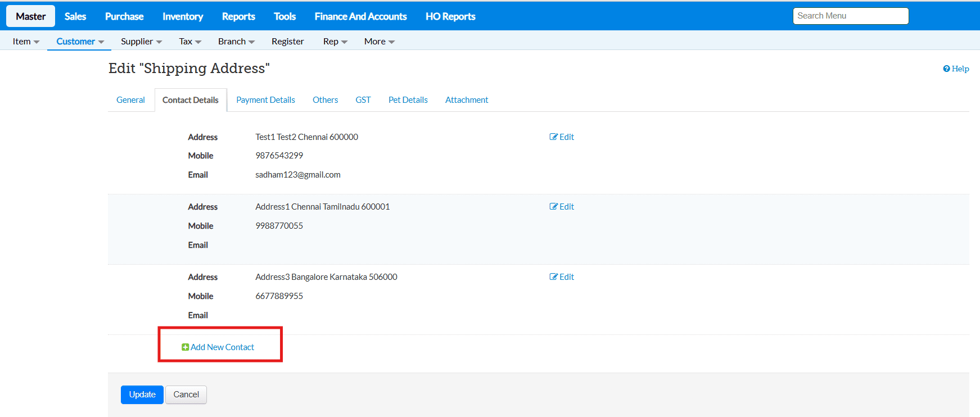Click the email sadham123@gmail.com
The width and height of the screenshot is (980, 417).
coord(298,175)
